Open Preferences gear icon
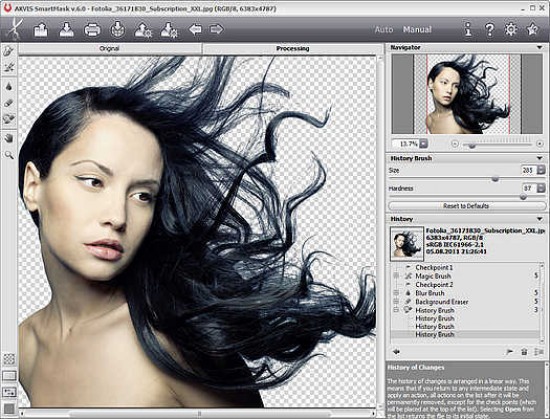Screen dimensions: 550x419 [510, 29]
